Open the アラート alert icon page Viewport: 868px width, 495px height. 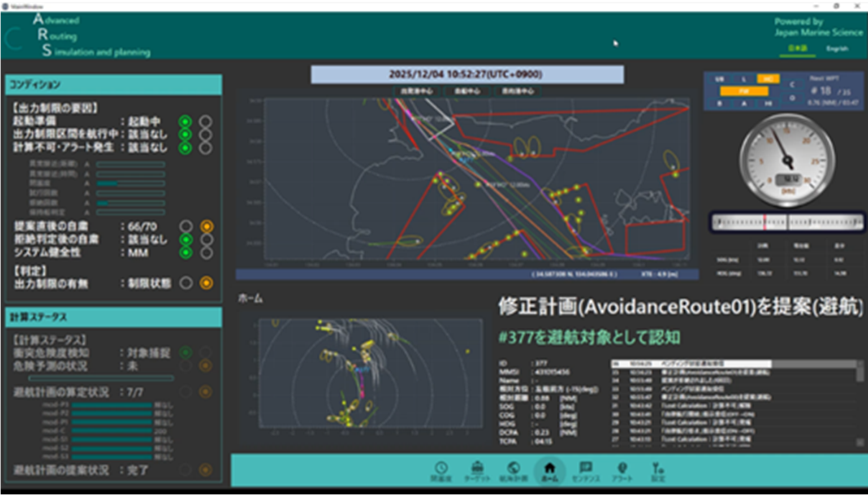[x=622, y=471]
